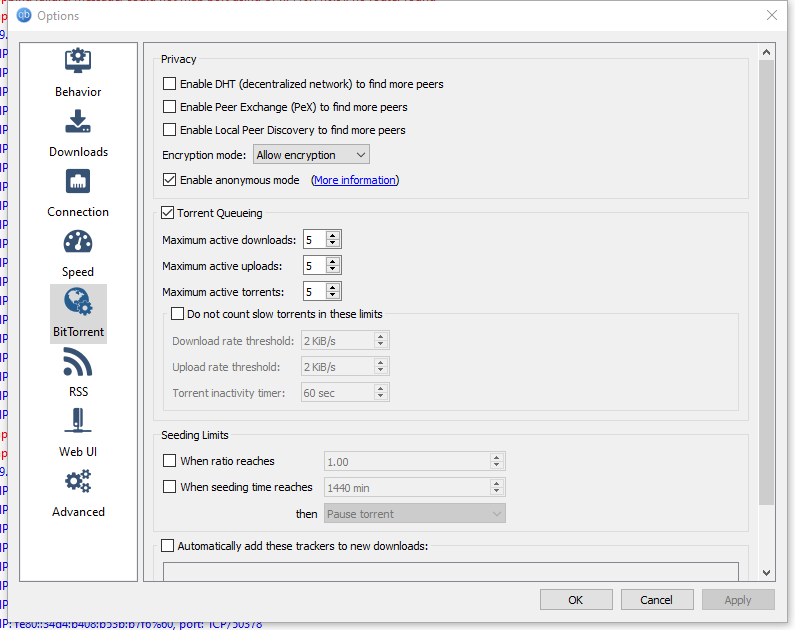The height and width of the screenshot is (630, 795).
Task: Open the Behavior settings icon
Action: coord(78,61)
